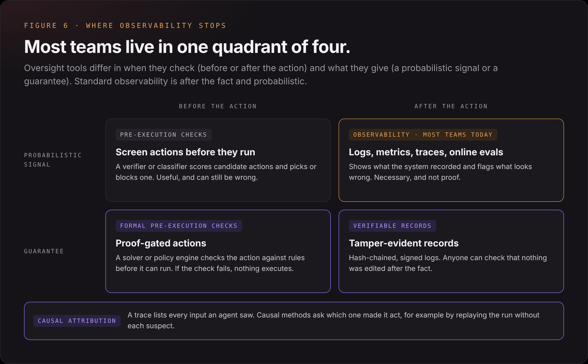Open the 'Tamper-evident records' heading
The height and width of the screenshot is (364, 588).
[404, 243]
